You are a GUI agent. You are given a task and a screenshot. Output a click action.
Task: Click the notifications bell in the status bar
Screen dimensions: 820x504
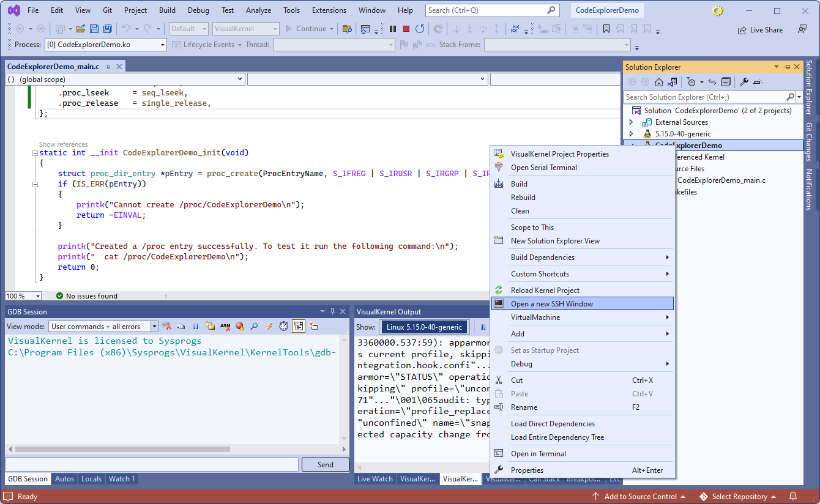(793, 496)
